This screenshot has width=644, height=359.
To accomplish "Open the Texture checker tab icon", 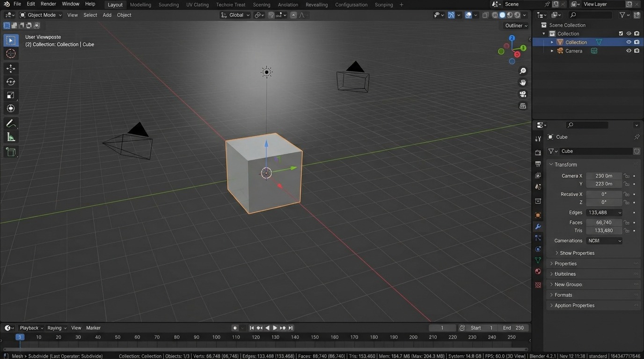I will pyautogui.click(x=538, y=285).
